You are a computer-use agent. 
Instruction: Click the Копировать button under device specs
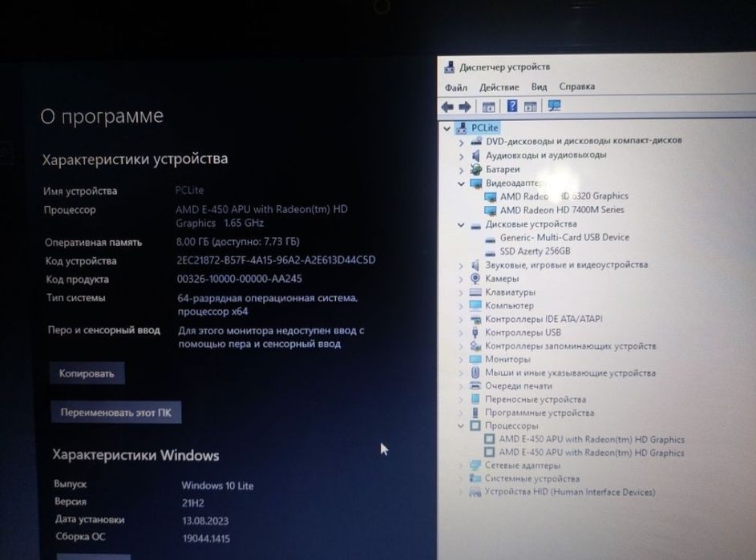coord(87,373)
